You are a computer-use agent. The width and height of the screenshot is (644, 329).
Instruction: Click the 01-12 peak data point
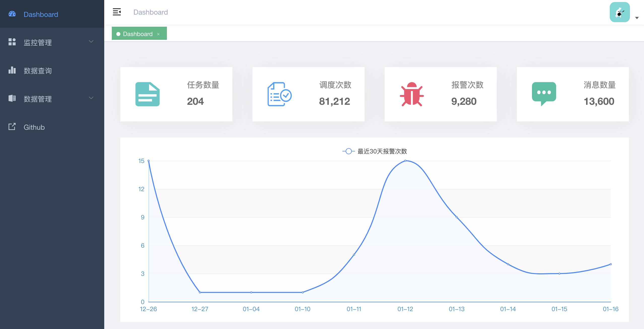pyautogui.click(x=405, y=161)
